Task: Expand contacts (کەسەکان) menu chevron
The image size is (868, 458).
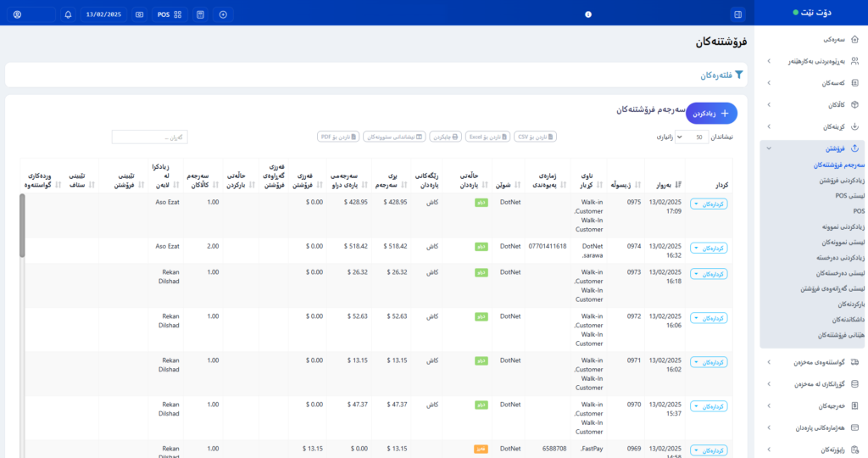Action: click(769, 83)
